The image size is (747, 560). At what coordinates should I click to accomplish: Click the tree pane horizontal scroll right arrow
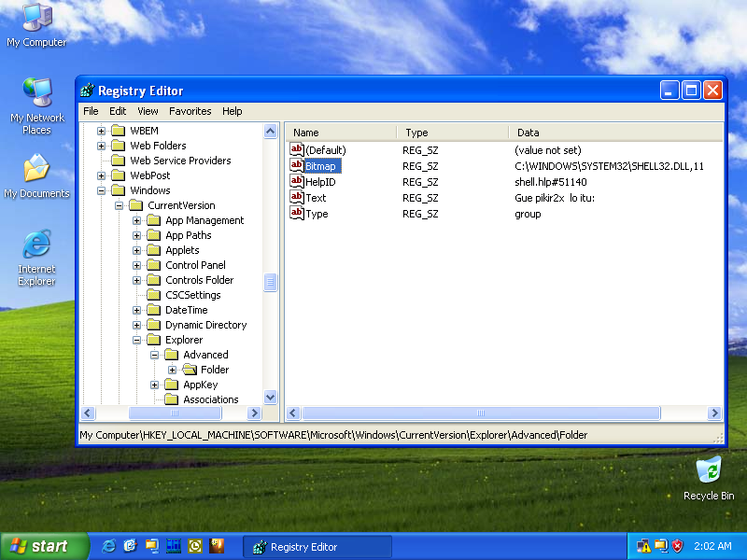tap(254, 413)
